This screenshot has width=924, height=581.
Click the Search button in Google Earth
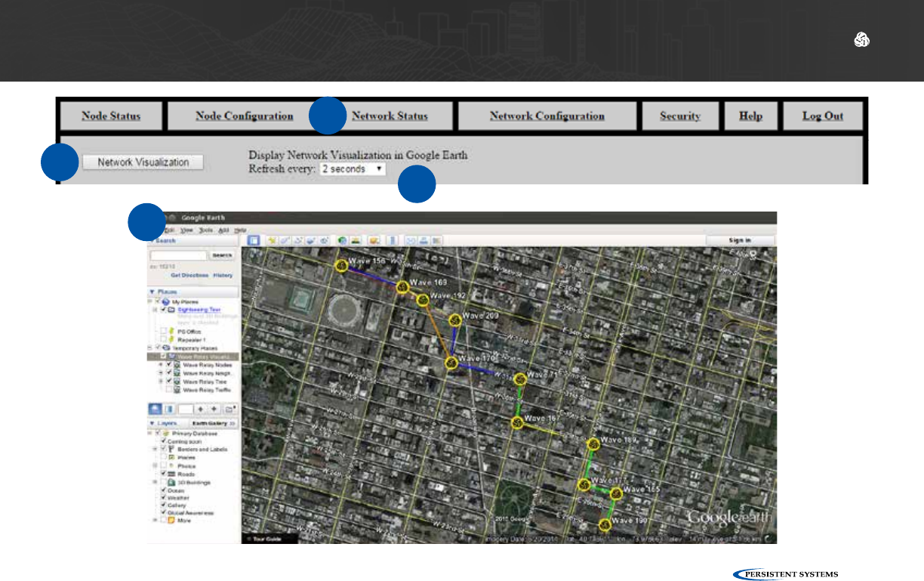click(222, 255)
